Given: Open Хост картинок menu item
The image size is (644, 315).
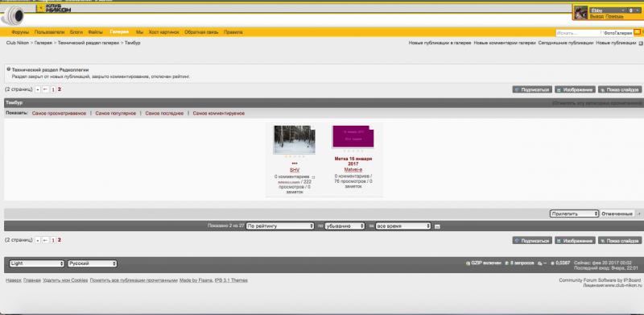Looking at the screenshot, I should [x=164, y=32].
